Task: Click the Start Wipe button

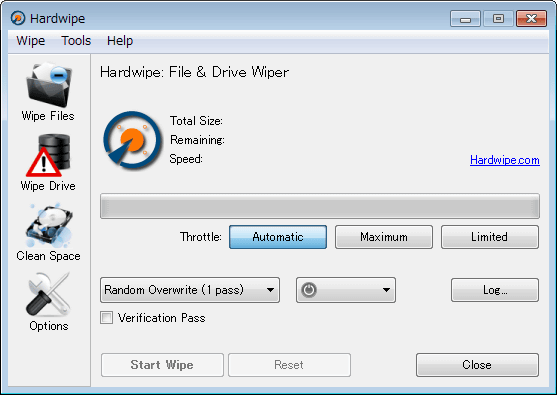Action: tap(162, 365)
